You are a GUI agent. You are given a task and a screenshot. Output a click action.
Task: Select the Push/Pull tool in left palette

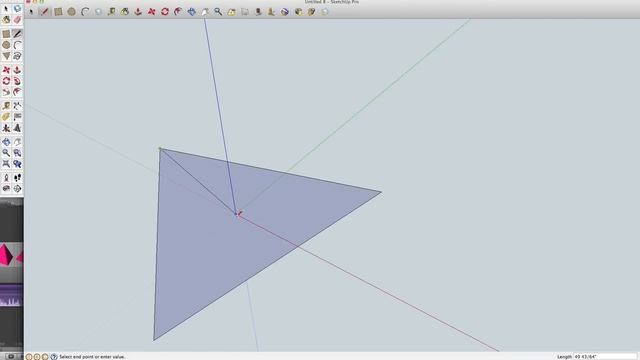[x=17, y=70]
